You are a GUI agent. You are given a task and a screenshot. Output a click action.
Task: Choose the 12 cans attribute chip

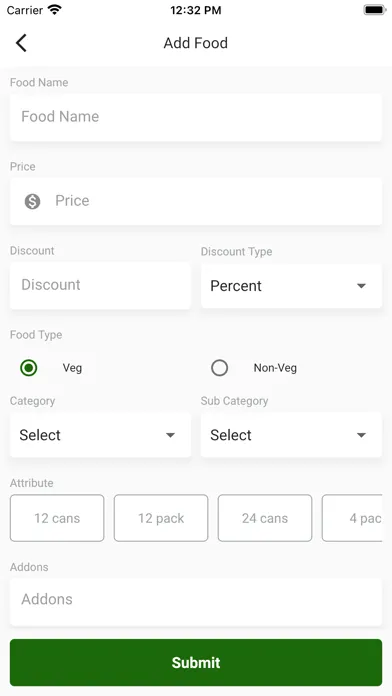[x=57, y=518]
